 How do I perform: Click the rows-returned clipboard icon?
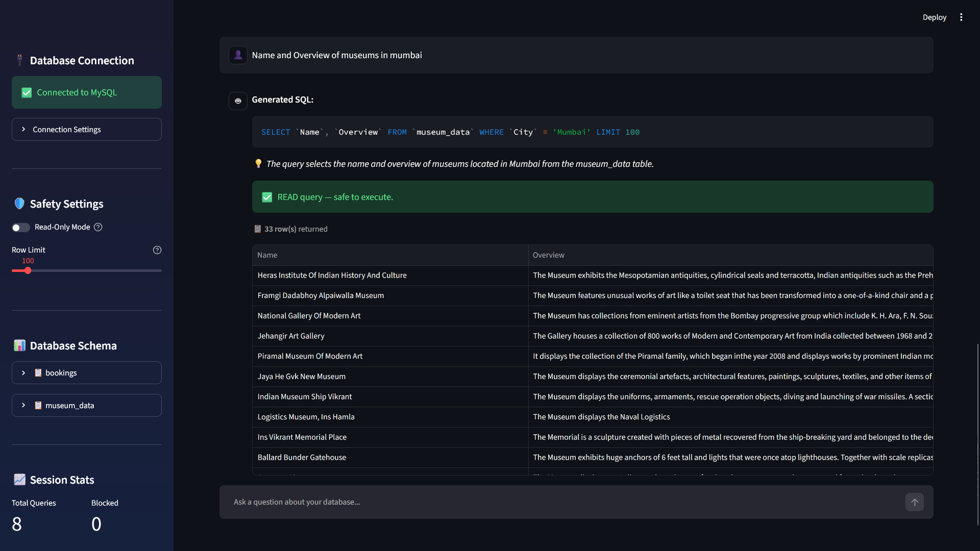pyautogui.click(x=258, y=229)
